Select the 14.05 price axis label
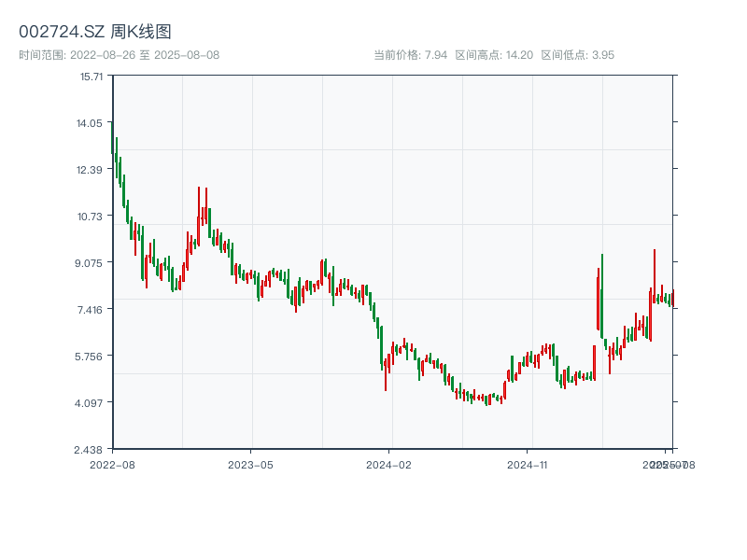 tap(92, 122)
